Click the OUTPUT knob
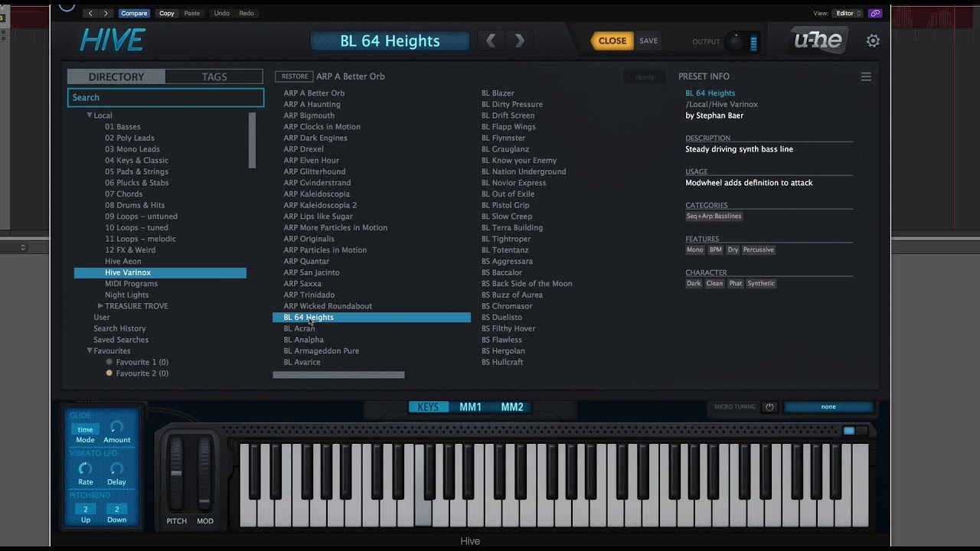980x551 pixels. [x=737, y=42]
